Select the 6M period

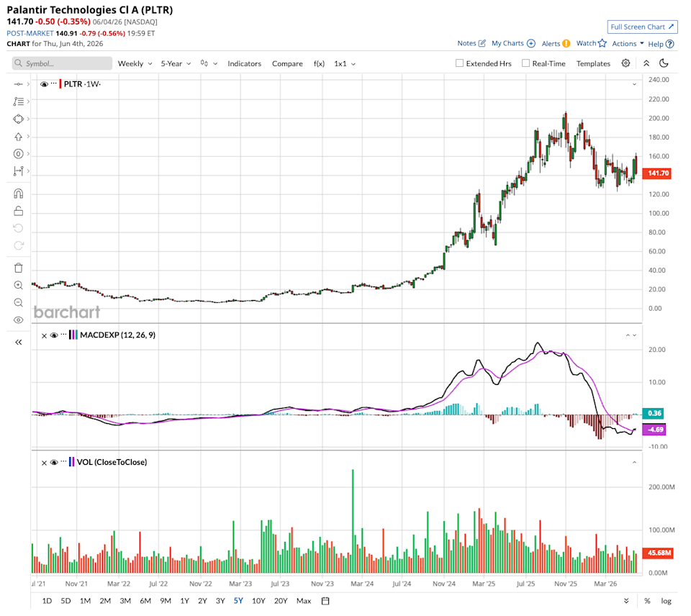145,601
